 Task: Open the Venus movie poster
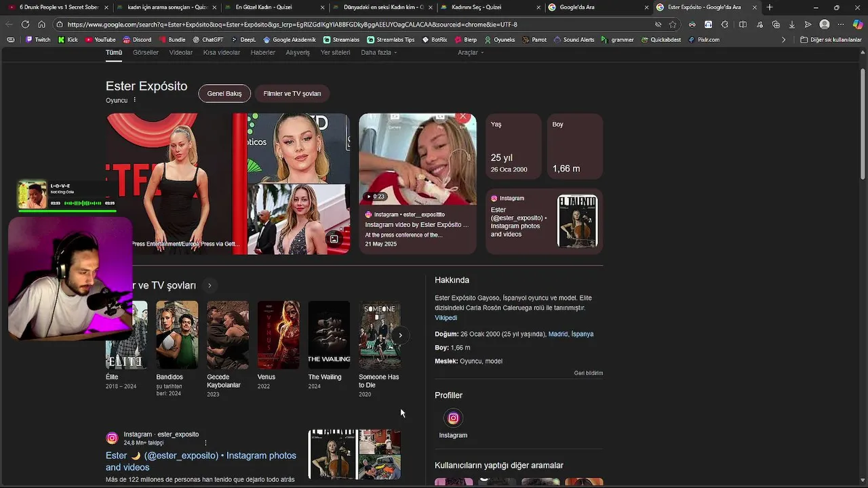(278, 335)
